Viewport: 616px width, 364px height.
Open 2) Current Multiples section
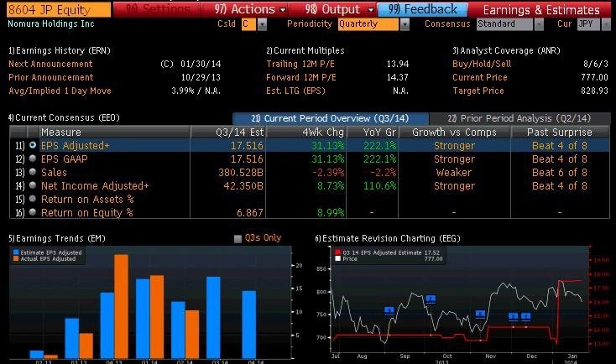(x=305, y=50)
